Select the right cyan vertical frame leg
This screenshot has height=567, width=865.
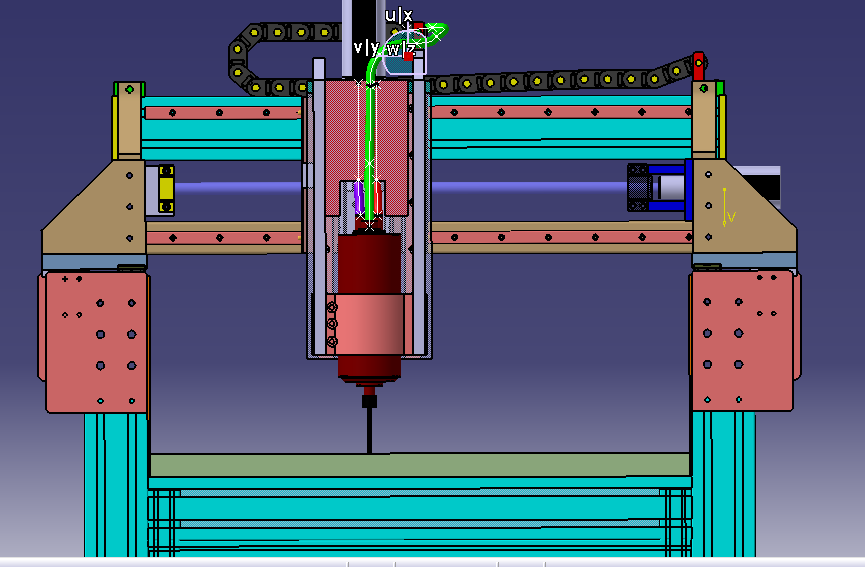click(723, 484)
